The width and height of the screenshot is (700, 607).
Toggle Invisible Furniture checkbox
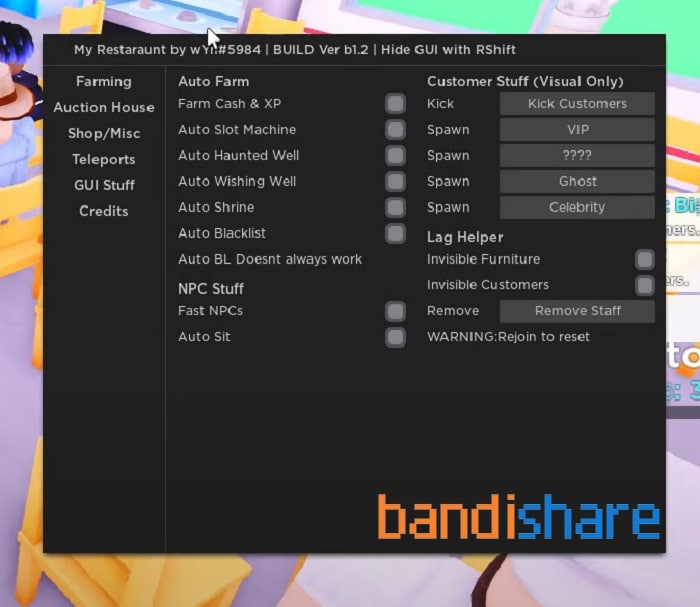click(x=645, y=260)
